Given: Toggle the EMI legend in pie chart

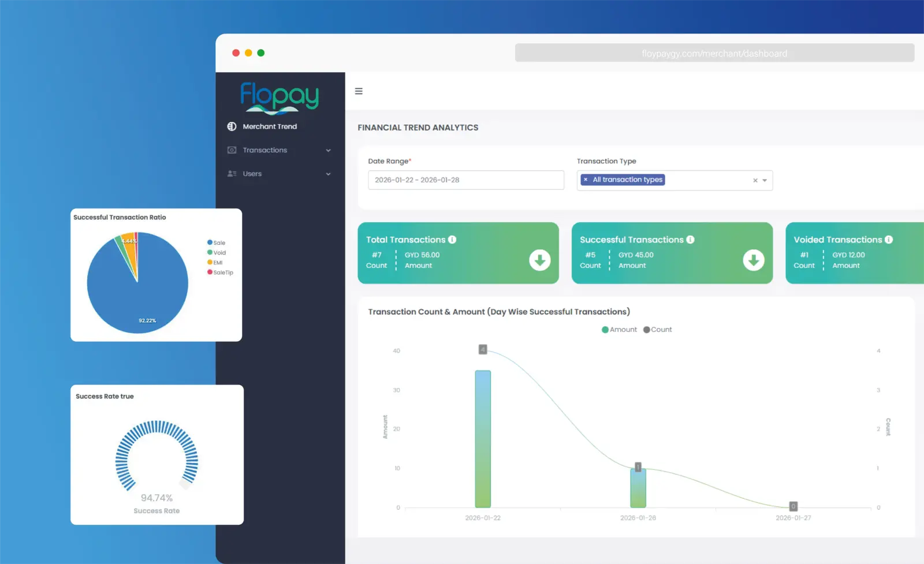Looking at the screenshot, I should [x=215, y=262].
